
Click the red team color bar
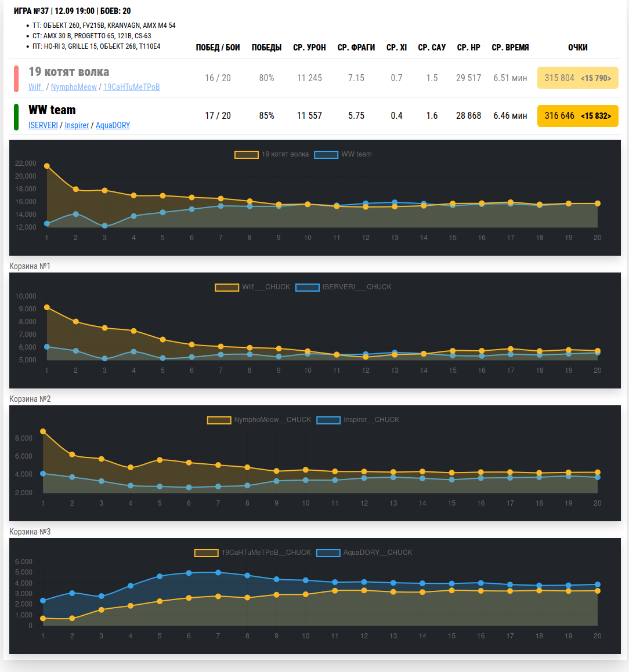point(16,78)
